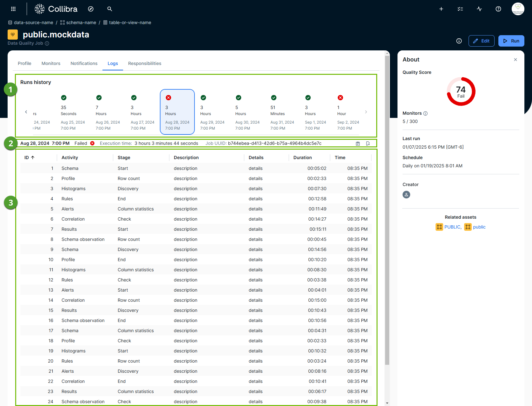Open the user profile avatar
The width and height of the screenshot is (532, 406).
pos(518,9)
